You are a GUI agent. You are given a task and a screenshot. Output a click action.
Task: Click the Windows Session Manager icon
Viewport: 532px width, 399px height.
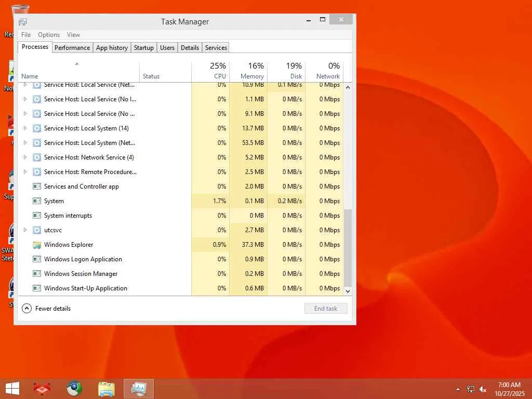tap(37, 274)
